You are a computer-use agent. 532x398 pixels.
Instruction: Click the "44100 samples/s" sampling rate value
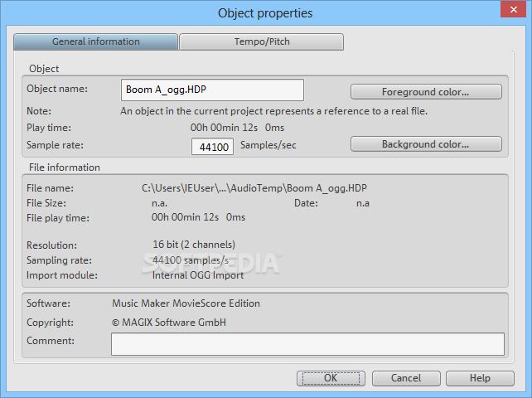tap(191, 260)
